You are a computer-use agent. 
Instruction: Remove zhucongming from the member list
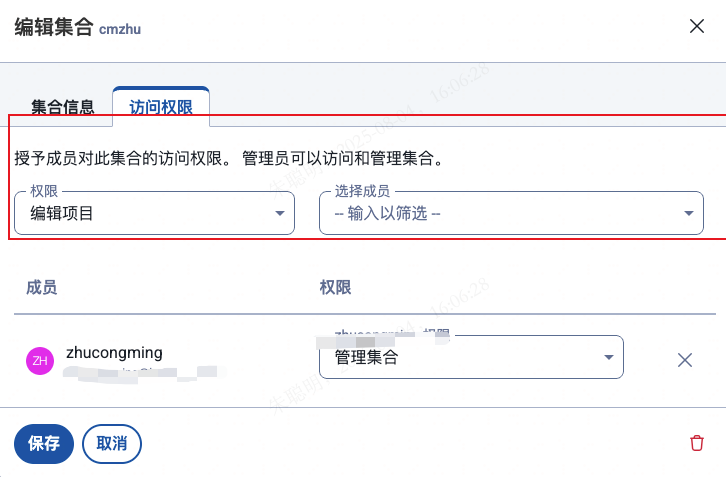click(x=685, y=360)
